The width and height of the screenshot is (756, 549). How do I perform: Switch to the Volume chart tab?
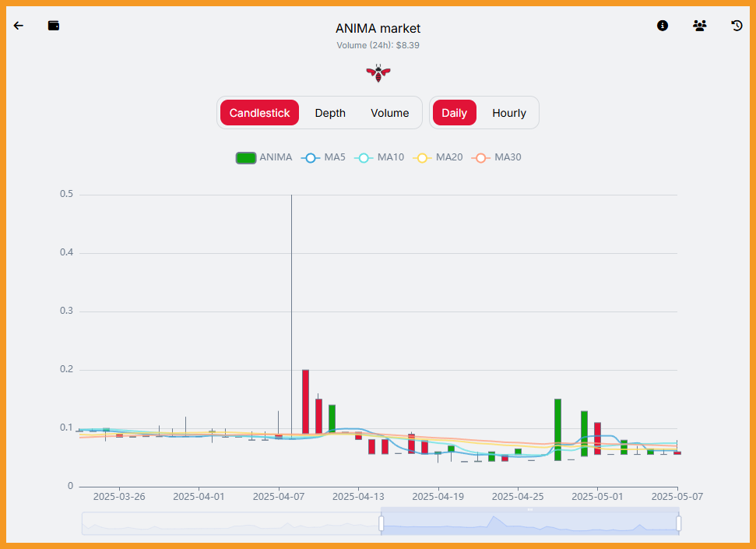[x=389, y=113]
